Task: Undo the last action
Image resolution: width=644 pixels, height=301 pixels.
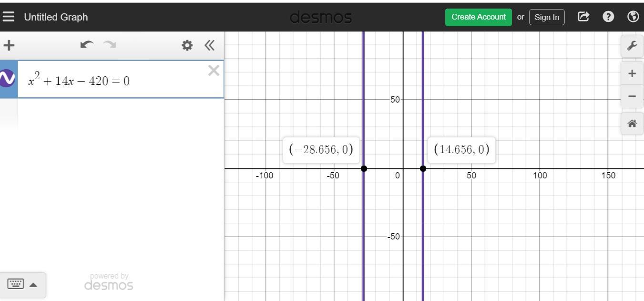Action: [87, 45]
